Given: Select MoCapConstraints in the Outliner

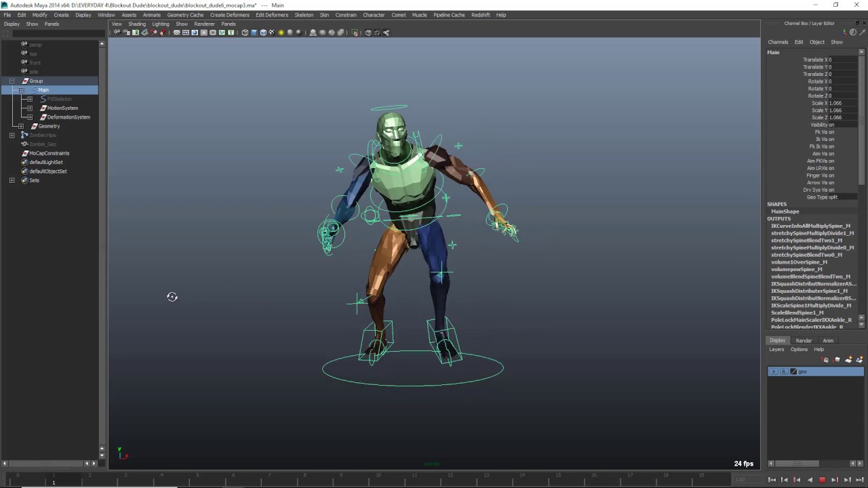Looking at the screenshot, I should pos(49,153).
